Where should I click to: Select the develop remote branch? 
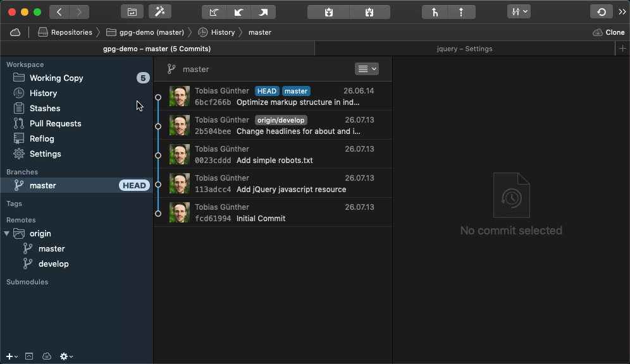coord(53,264)
